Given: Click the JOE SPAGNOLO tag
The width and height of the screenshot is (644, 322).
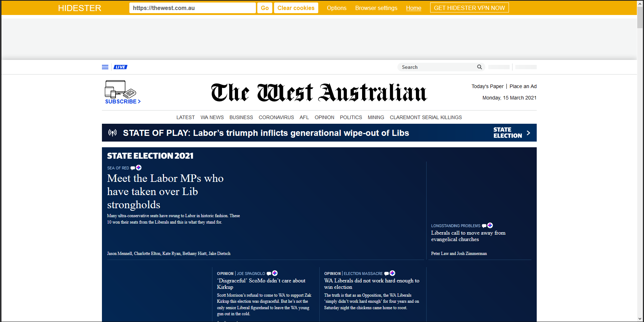Looking at the screenshot, I should [251, 274].
